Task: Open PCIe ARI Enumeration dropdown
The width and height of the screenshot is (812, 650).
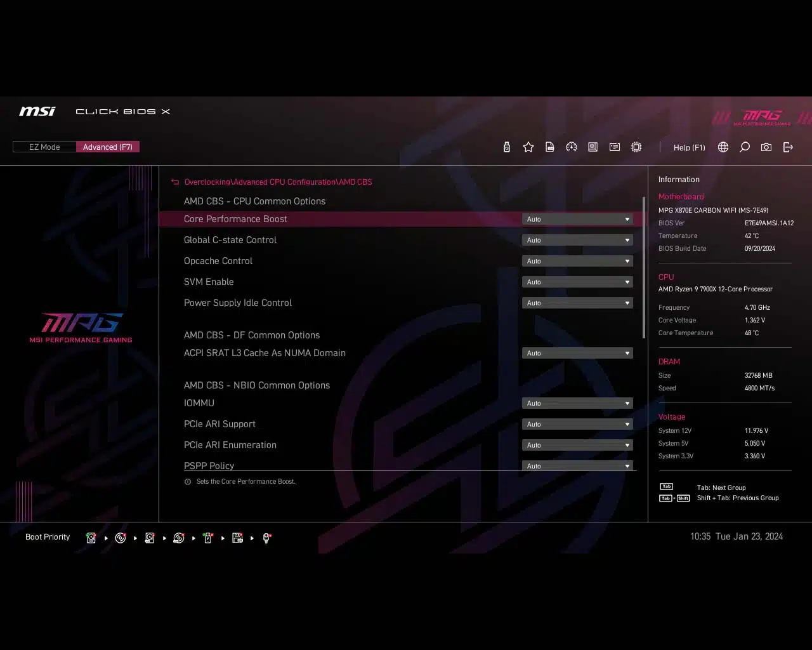Action: pos(577,445)
